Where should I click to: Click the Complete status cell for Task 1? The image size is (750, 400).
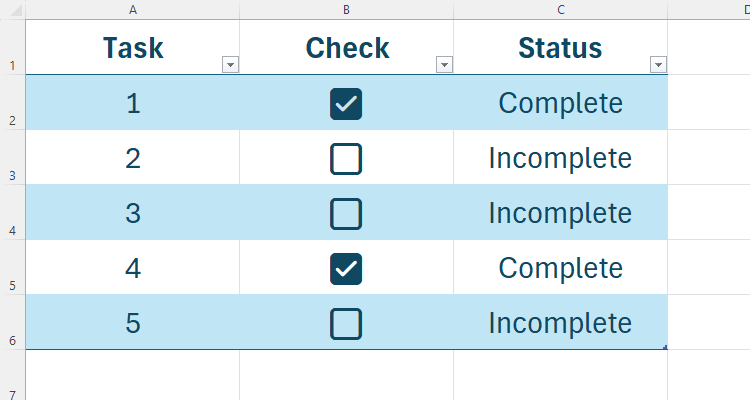click(x=560, y=103)
